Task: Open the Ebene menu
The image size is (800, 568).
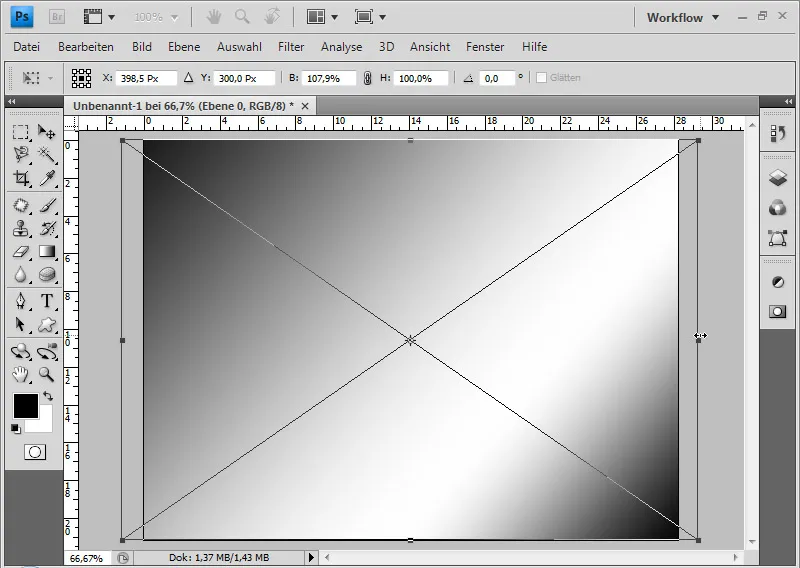Action: [184, 47]
